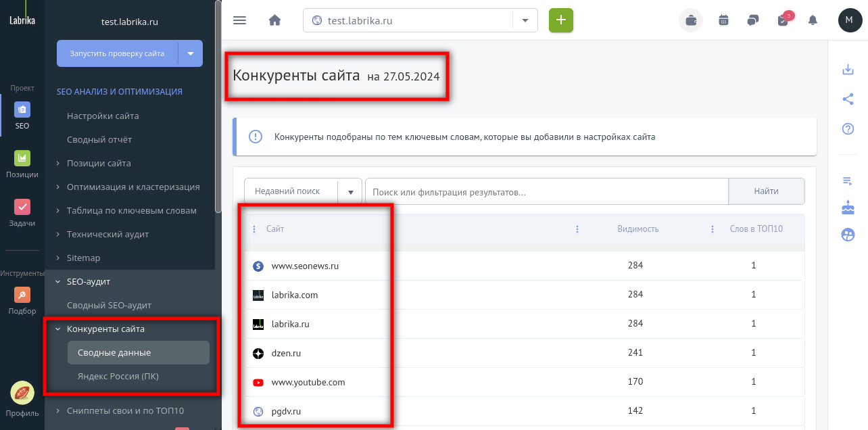868x430 pixels.
Task: Open the Позиции sidebar icon
Action: (x=22, y=158)
